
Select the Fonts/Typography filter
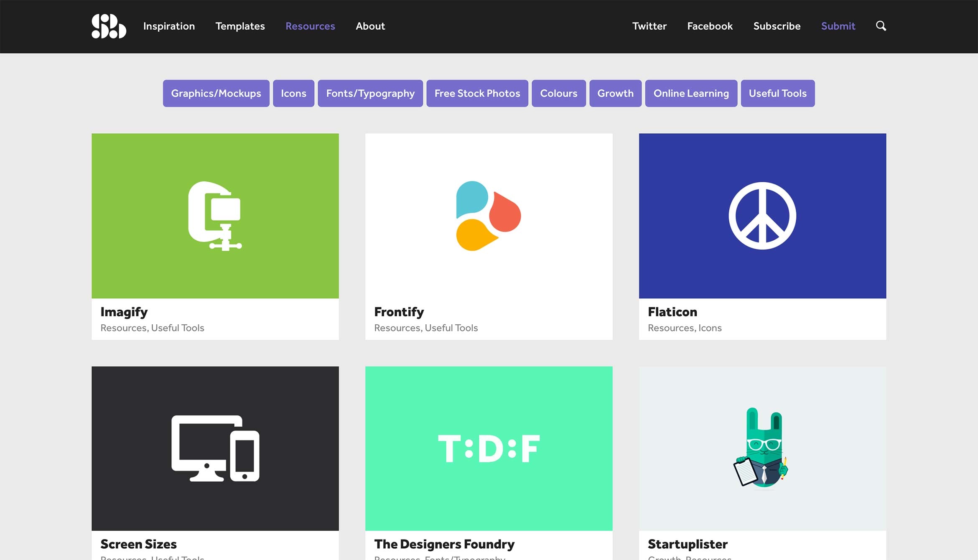click(x=370, y=93)
